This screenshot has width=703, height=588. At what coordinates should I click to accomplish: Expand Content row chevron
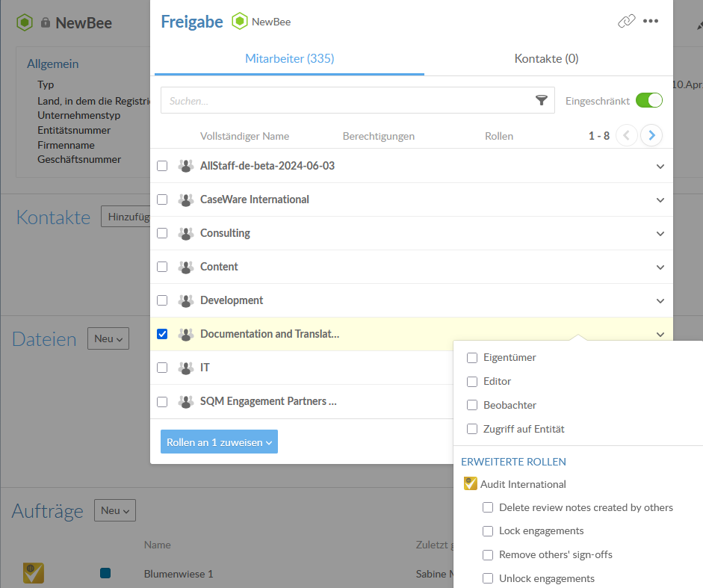coord(660,267)
